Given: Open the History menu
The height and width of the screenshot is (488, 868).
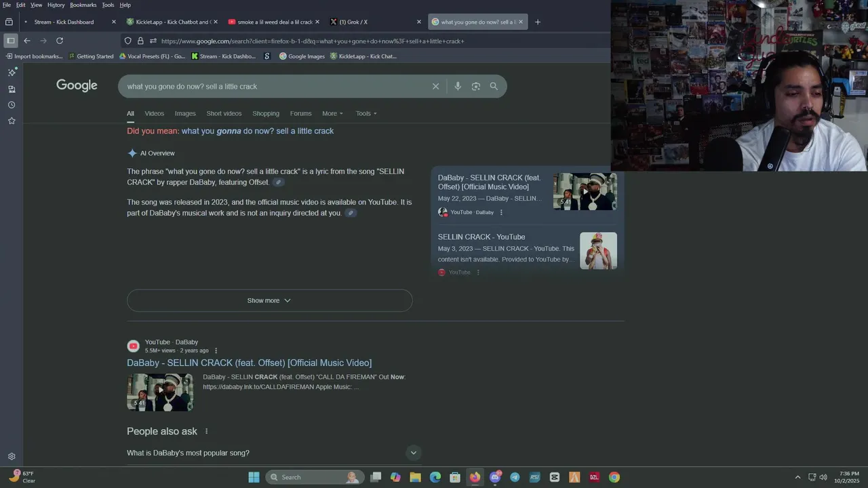Looking at the screenshot, I should coord(56,5).
